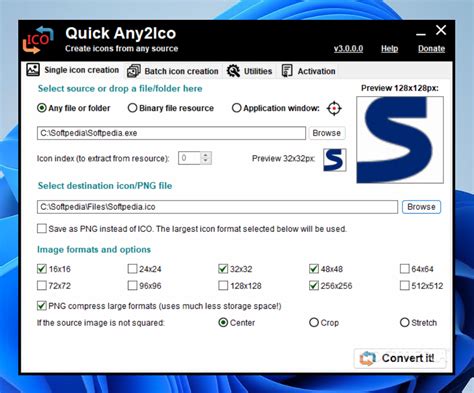This screenshot has width=474, height=393.
Task: Browse for the source file
Action: click(x=327, y=133)
